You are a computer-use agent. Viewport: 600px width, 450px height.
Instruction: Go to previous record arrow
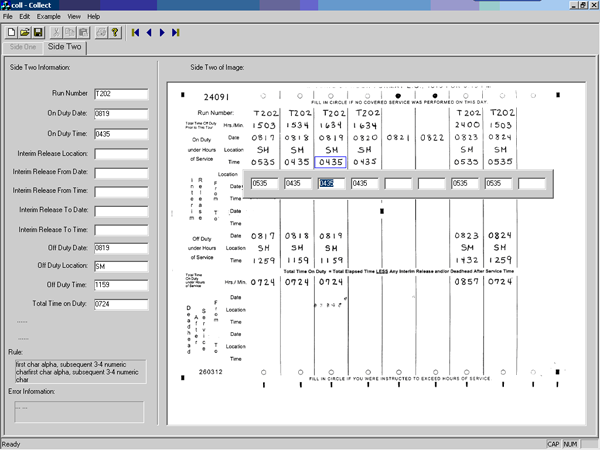pos(149,33)
